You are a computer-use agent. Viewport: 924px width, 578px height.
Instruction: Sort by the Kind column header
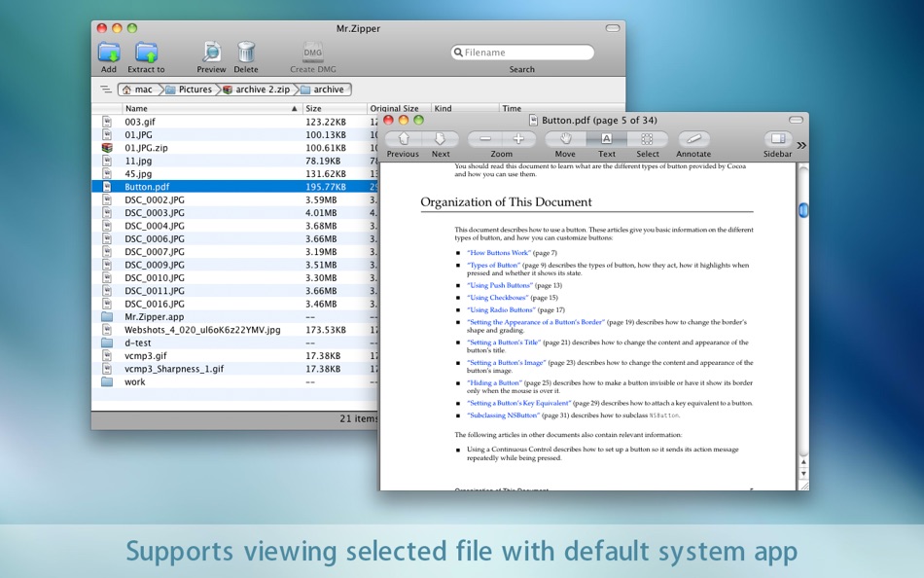[x=465, y=109]
